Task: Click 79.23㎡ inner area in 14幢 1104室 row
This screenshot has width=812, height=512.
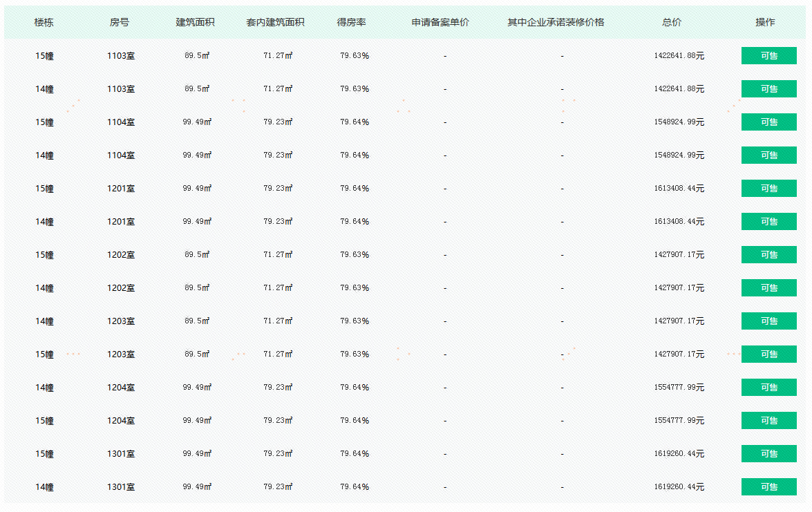Action: coord(278,155)
